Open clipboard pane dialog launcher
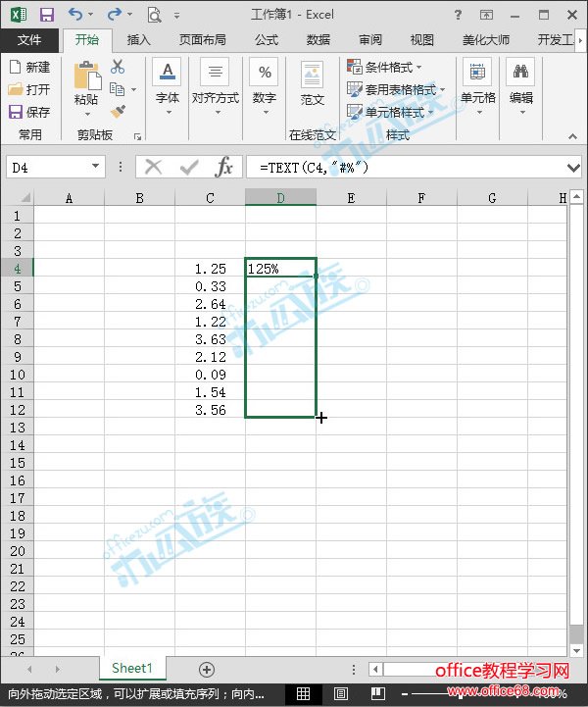Image resolution: width=588 pixels, height=707 pixels. click(x=137, y=136)
